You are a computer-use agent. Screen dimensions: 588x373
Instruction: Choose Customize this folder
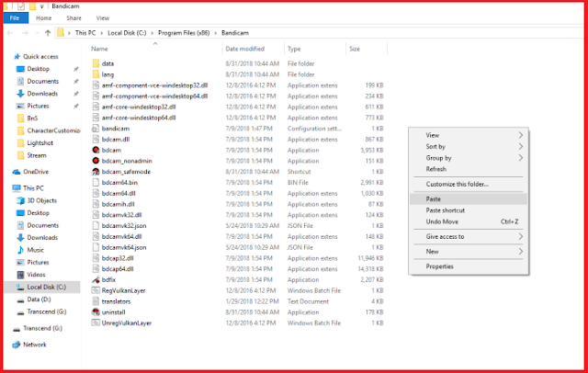coord(469,184)
